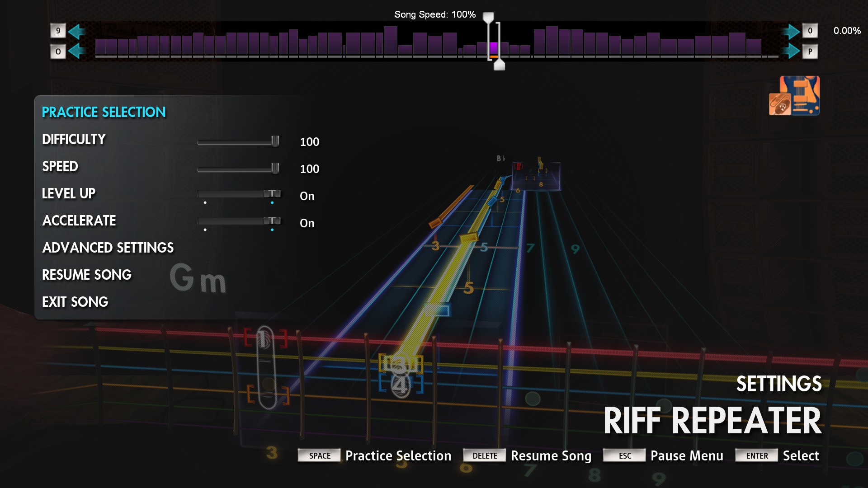
Task: Select the Speed menu item
Action: (60, 167)
